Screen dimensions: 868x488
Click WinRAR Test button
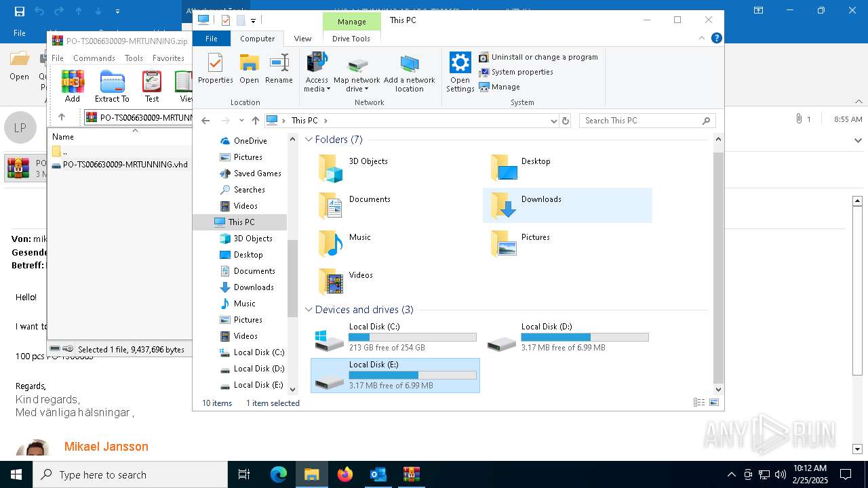(x=152, y=86)
